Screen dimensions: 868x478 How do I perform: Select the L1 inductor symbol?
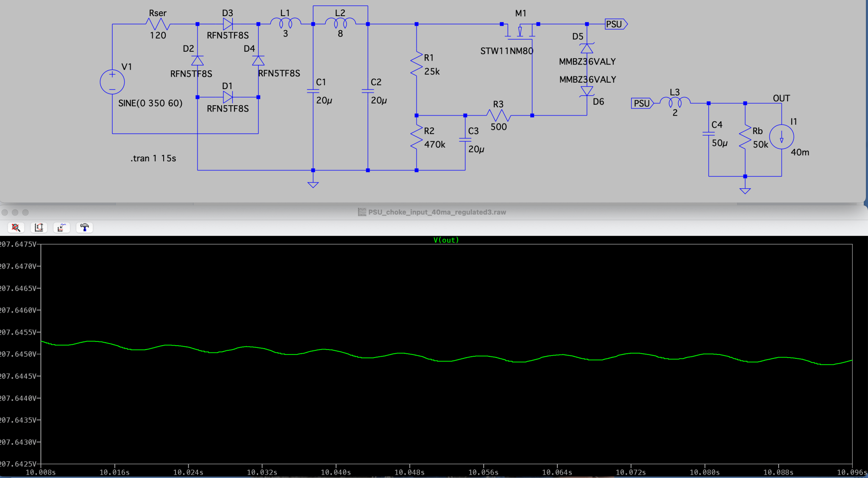coord(286,23)
